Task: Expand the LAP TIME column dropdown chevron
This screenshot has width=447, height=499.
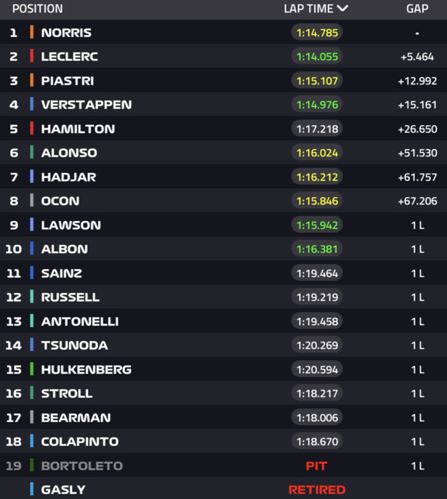Action: pyautogui.click(x=342, y=9)
